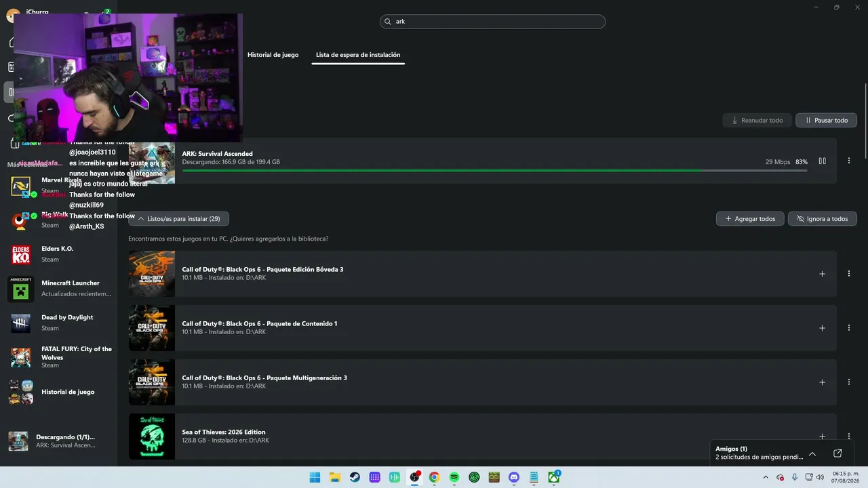Open the volume control in system tray
Image resolution: width=868 pixels, height=488 pixels.
pyautogui.click(x=820, y=477)
